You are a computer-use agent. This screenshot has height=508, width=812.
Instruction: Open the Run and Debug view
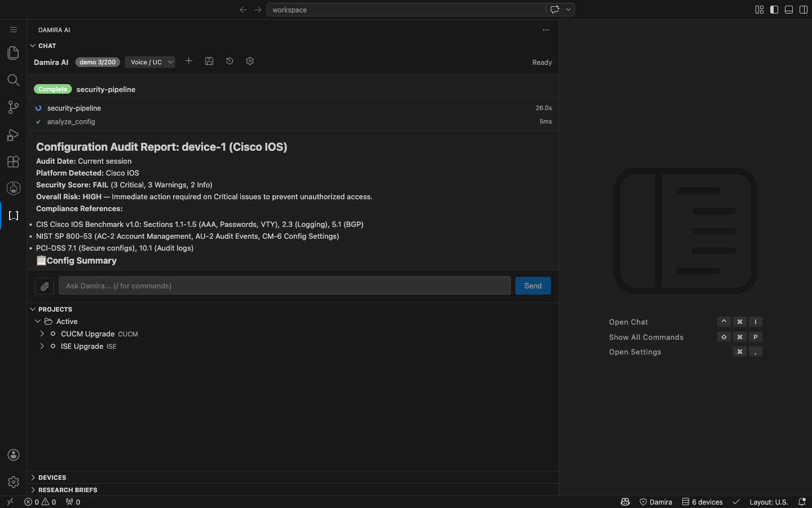pyautogui.click(x=14, y=134)
